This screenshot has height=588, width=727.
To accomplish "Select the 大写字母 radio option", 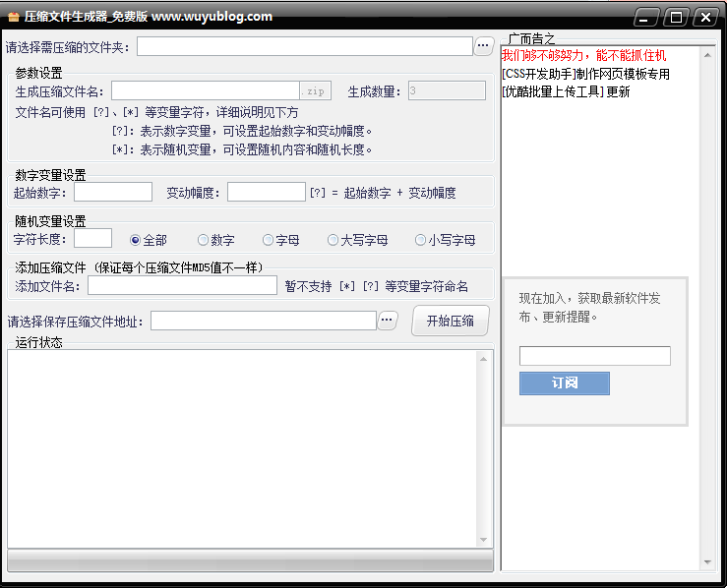I will point(357,240).
